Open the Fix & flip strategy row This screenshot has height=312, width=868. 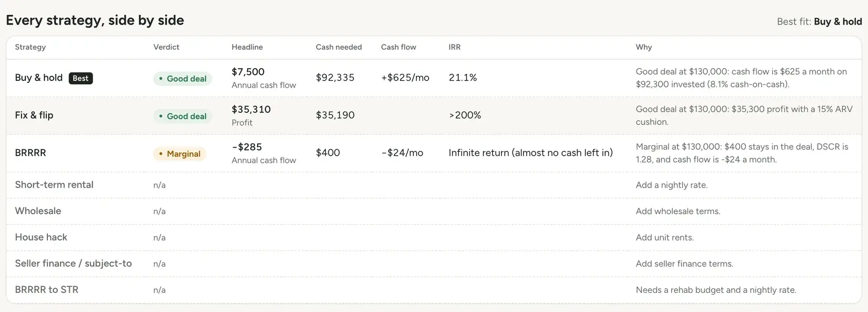434,116
